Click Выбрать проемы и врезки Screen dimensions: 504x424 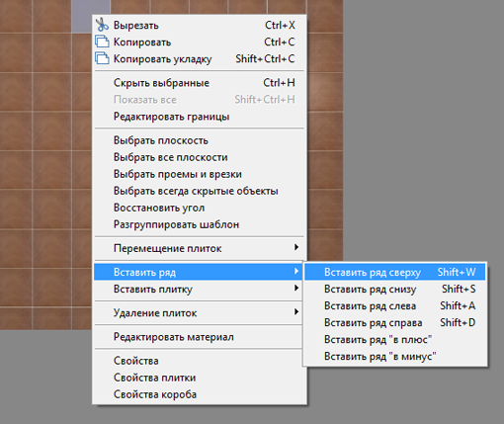pyautogui.click(x=199, y=174)
